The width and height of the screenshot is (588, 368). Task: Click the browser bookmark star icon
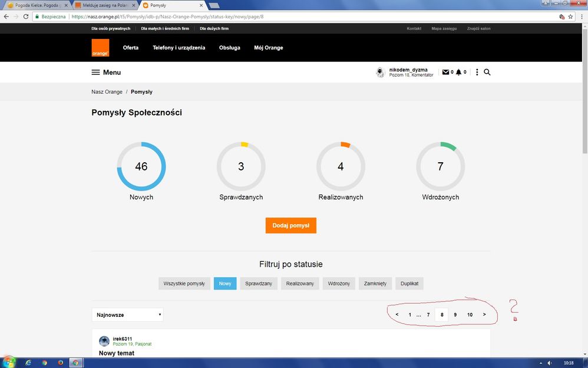pyautogui.click(x=570, y=17)
